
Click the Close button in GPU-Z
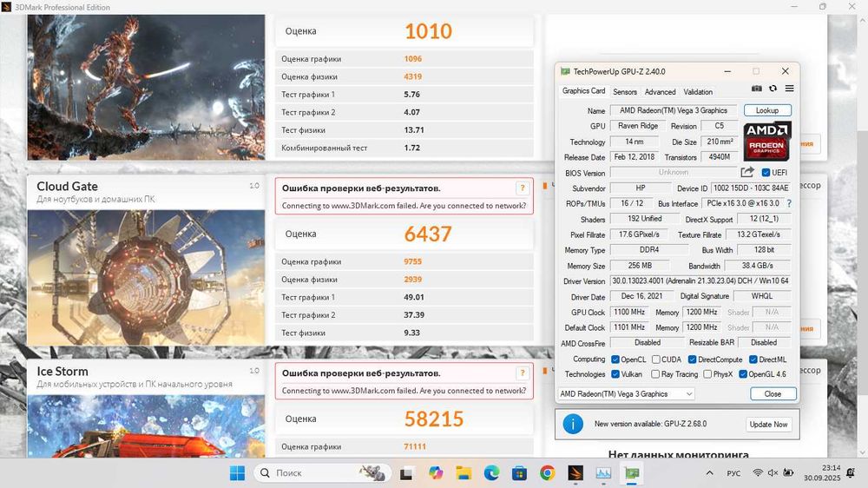(773, 394)
